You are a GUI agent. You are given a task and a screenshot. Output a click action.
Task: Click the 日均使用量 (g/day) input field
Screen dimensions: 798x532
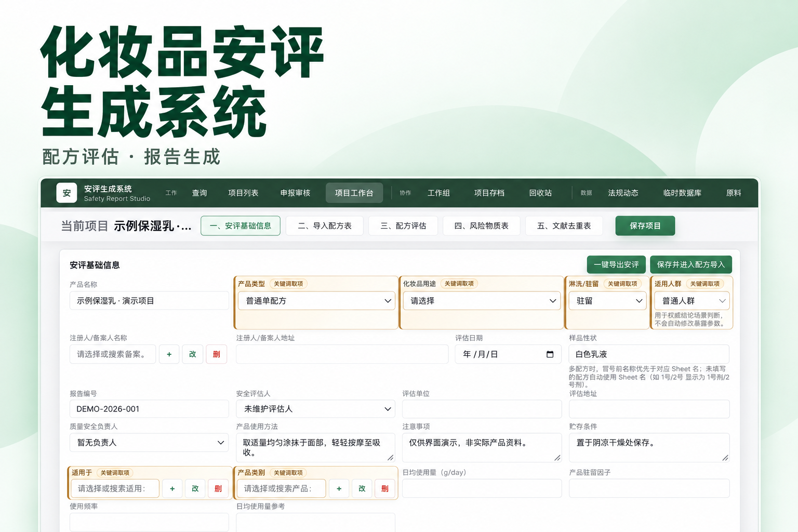coord(482,488)
